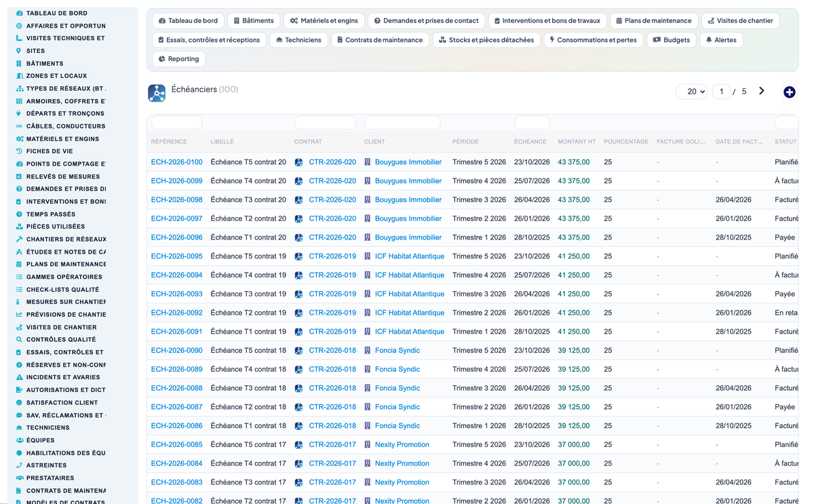
Task: Go to next page with chevron arrow
Action: click(762, 91)
